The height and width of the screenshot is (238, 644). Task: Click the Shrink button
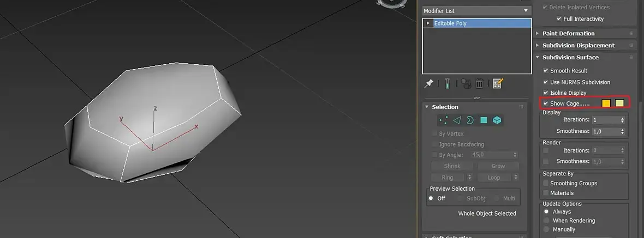(x=452, y=166)
